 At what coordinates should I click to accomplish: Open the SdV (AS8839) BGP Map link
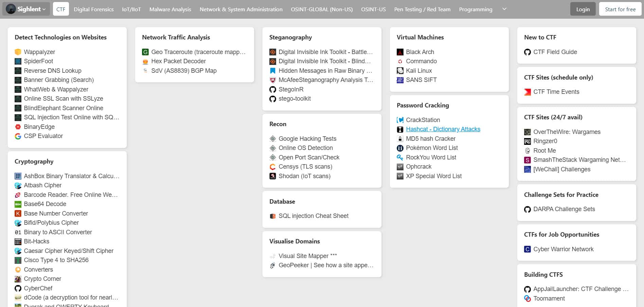[x=184, y=71]
